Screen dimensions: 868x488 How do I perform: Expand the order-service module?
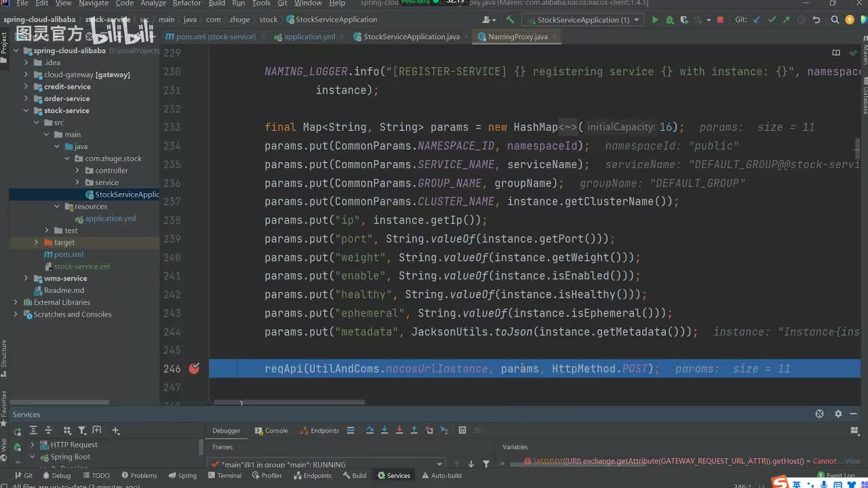click(26, 99)
